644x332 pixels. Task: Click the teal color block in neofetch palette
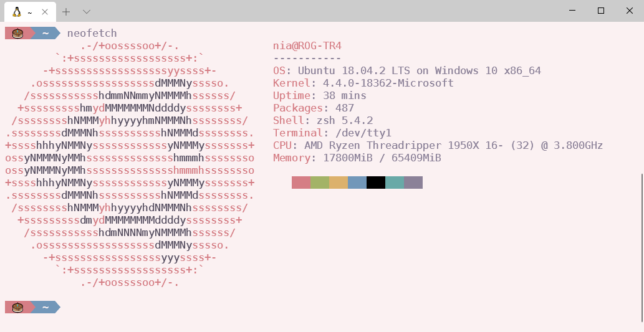click(395, 183)
